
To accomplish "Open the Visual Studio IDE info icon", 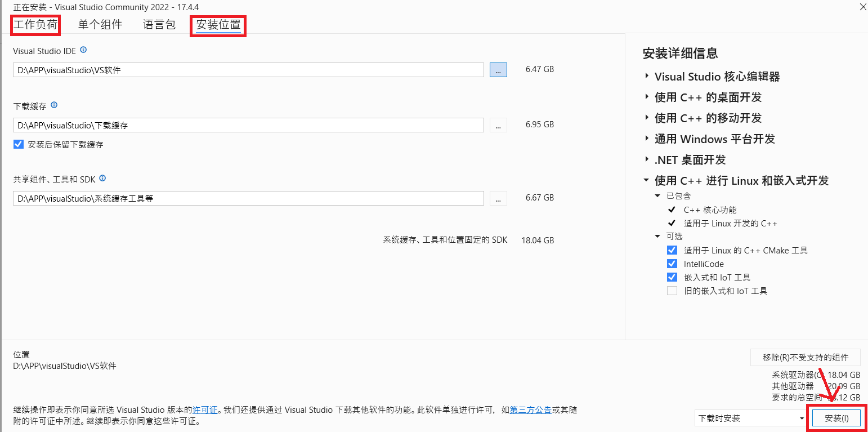I will pos(83,50).
